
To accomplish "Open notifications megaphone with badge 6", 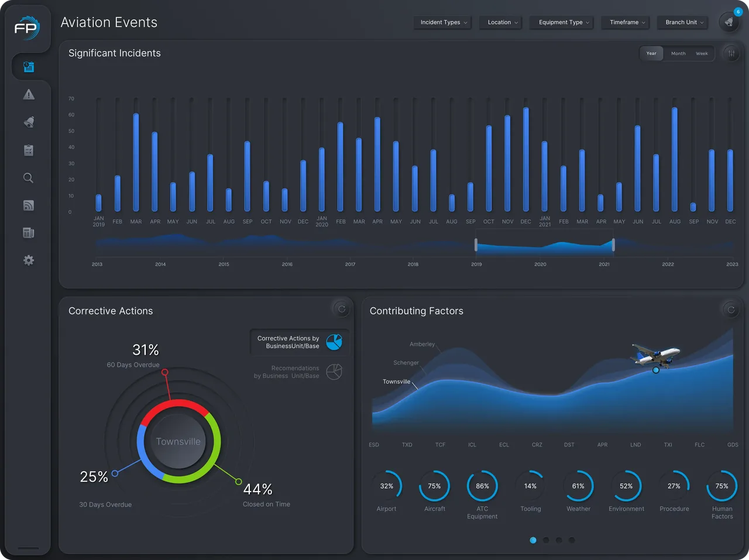I will coord(730,22).
